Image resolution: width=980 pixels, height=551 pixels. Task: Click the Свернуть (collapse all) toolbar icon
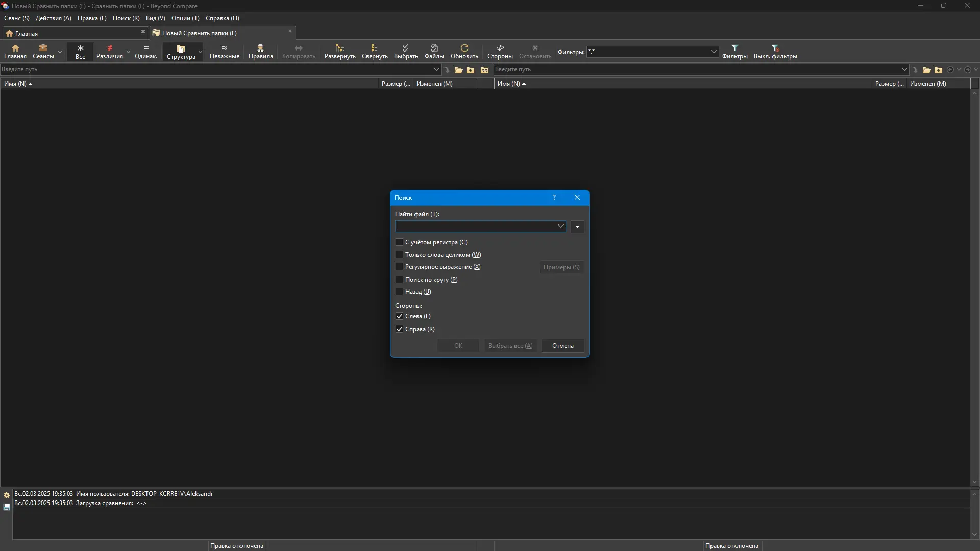375,52
